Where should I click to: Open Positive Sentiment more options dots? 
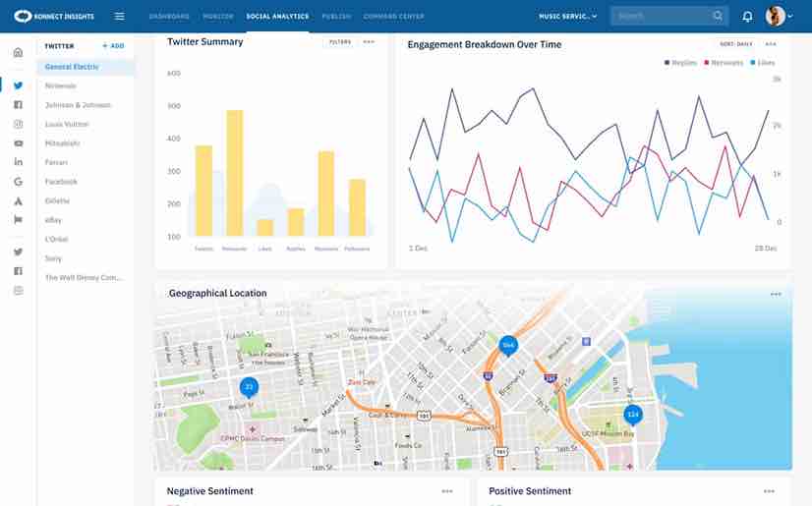click(769, 491)
